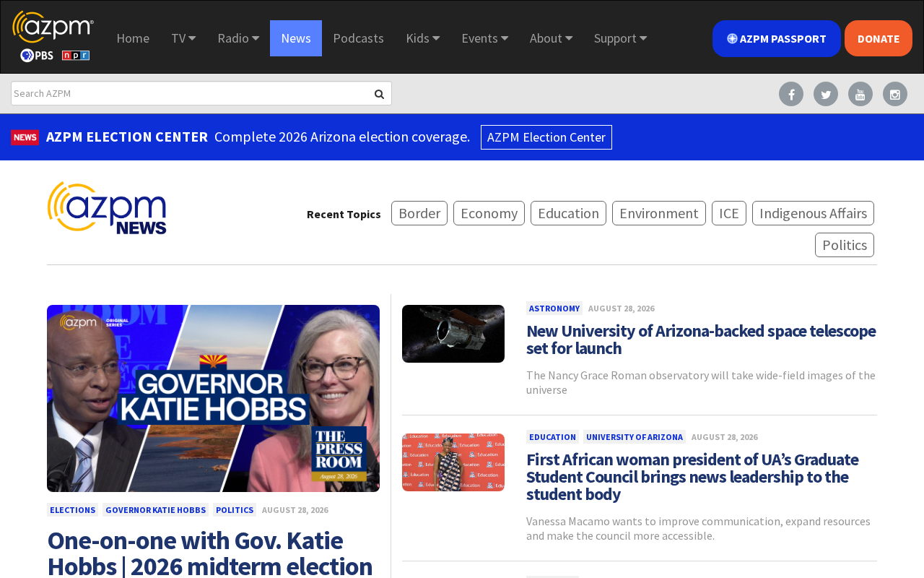This screenshot has width=924, height=578.
Task: Click the Nancy Grace Roman observatory summary text
Action: coord(701,382)
